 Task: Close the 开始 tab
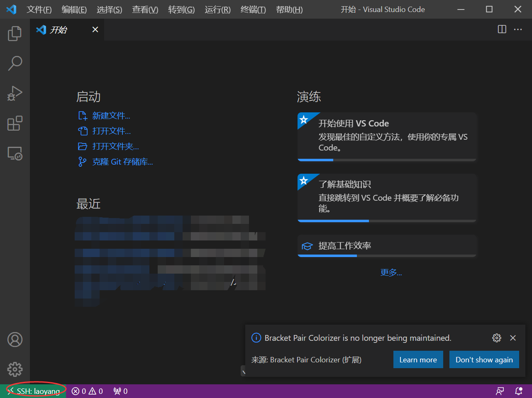(95, 29)
